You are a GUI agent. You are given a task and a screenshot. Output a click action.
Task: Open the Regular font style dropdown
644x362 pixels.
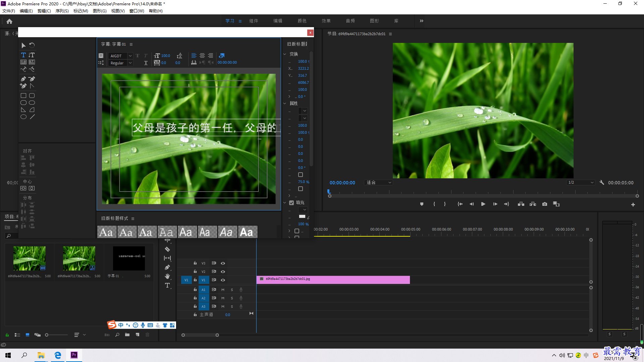130,63
